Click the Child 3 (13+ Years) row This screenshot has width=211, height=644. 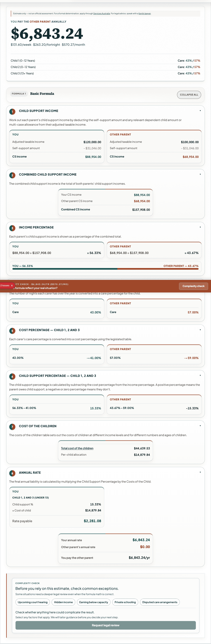(x=105, y=73)
